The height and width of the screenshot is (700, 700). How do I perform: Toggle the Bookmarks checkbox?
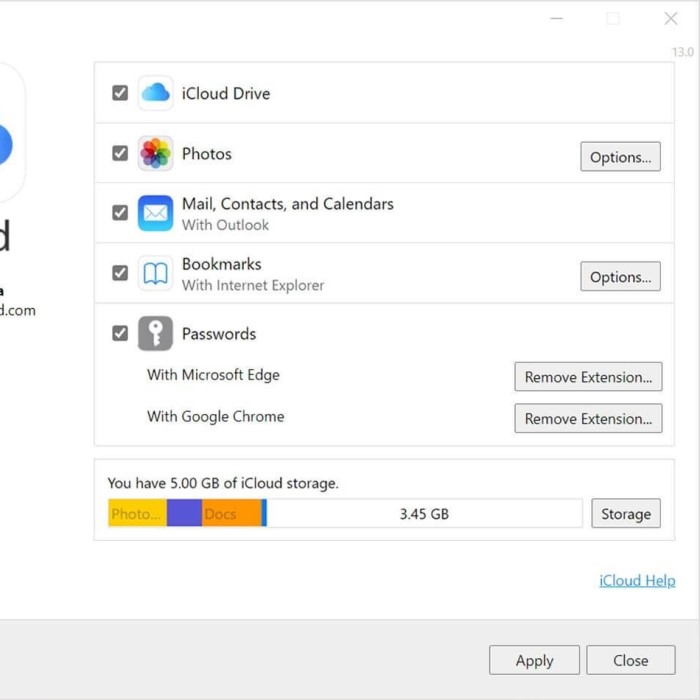120,273
